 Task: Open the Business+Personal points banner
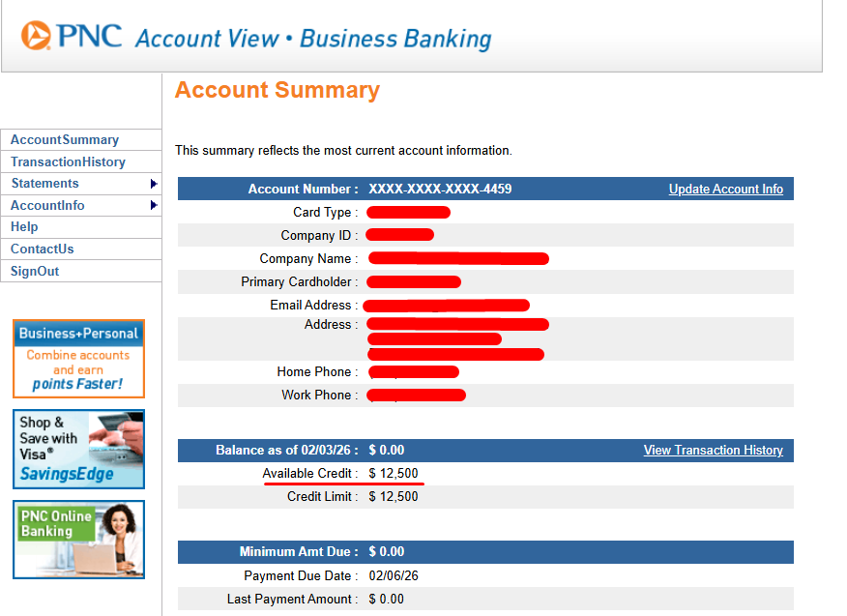(78, 359)
